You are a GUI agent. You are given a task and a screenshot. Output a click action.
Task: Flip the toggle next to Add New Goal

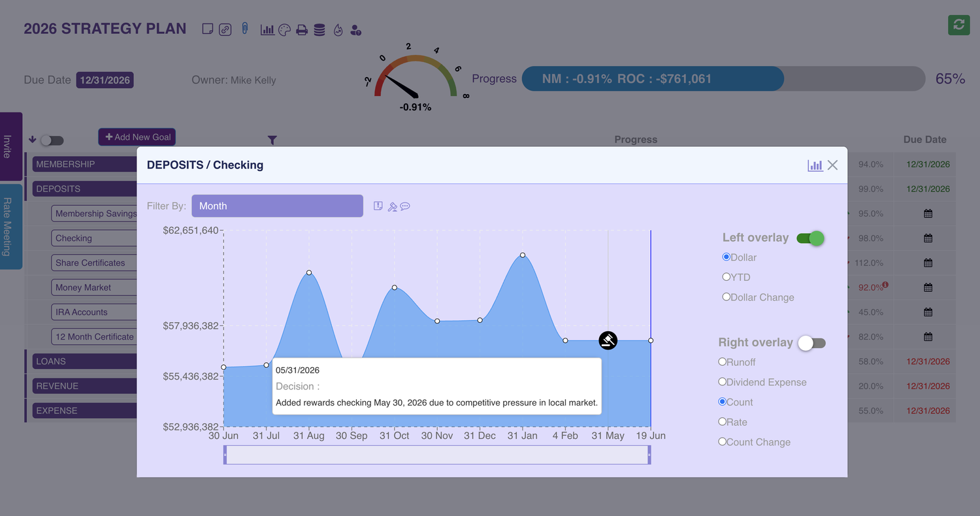[x=52, y=140]
